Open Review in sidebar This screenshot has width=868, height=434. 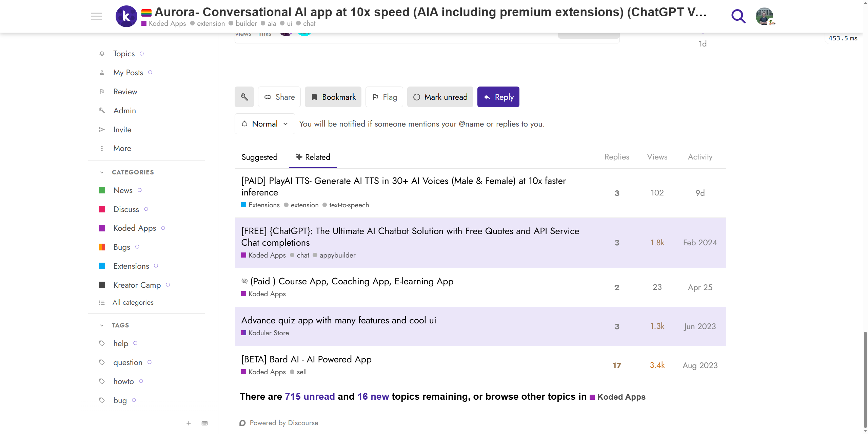125,92
